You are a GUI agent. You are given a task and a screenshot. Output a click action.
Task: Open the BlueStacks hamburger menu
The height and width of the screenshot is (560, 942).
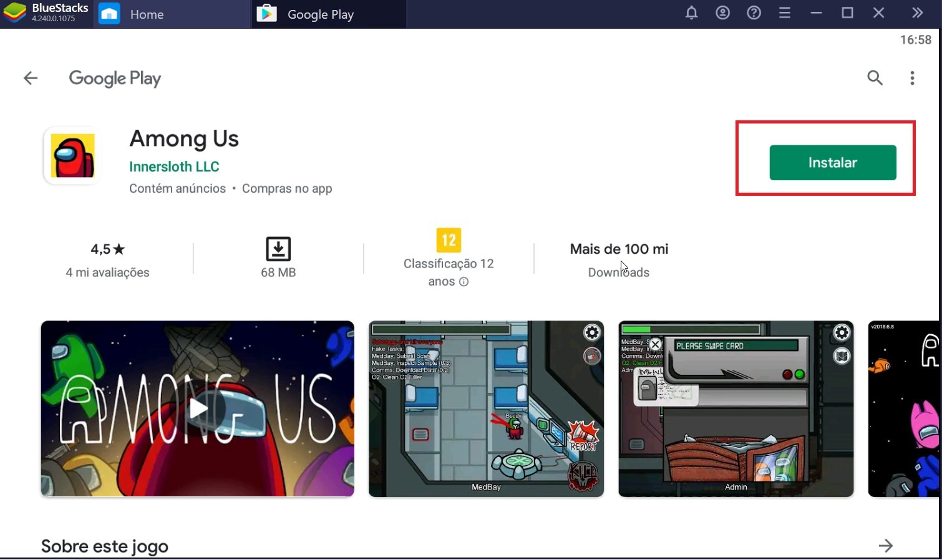point(785,13)
